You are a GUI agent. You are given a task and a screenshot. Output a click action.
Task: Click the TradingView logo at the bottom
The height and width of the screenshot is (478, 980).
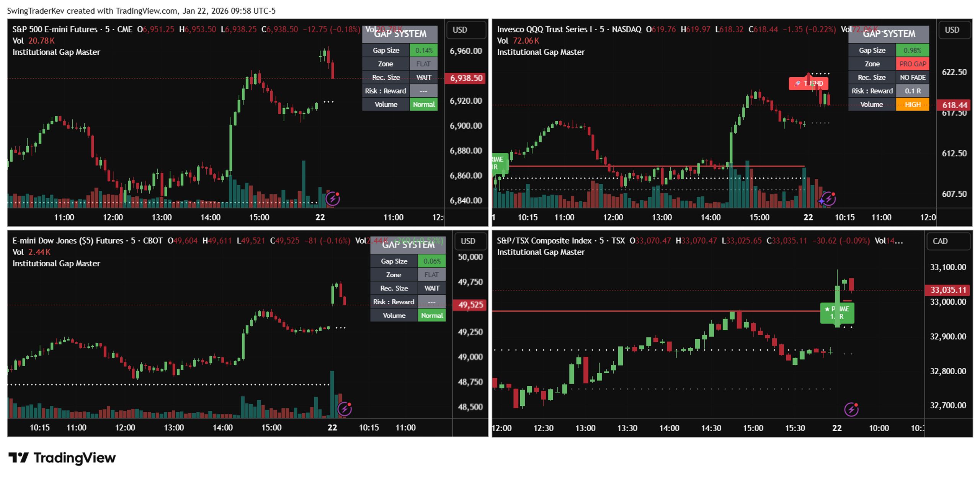[62, 458]
